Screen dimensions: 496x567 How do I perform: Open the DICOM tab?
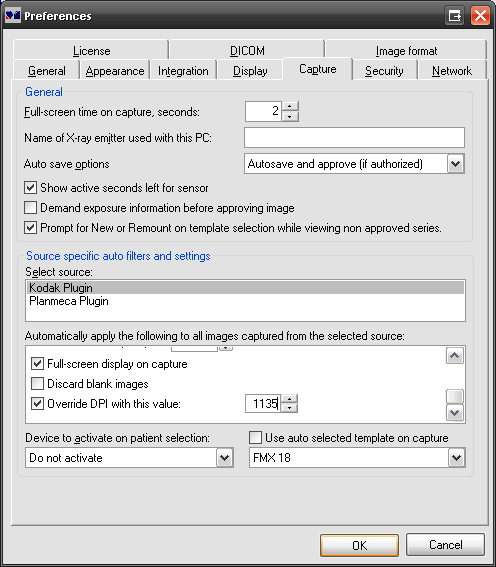click(x=247, y=50)
